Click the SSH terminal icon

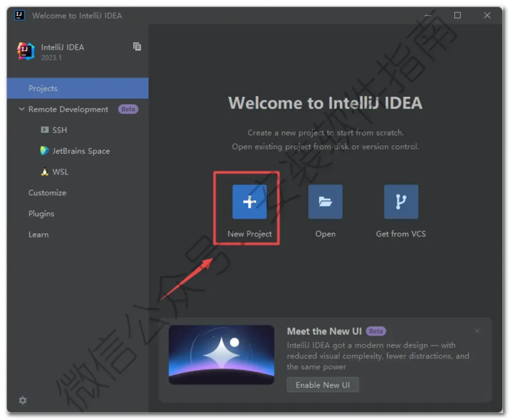tap(44, 130)
